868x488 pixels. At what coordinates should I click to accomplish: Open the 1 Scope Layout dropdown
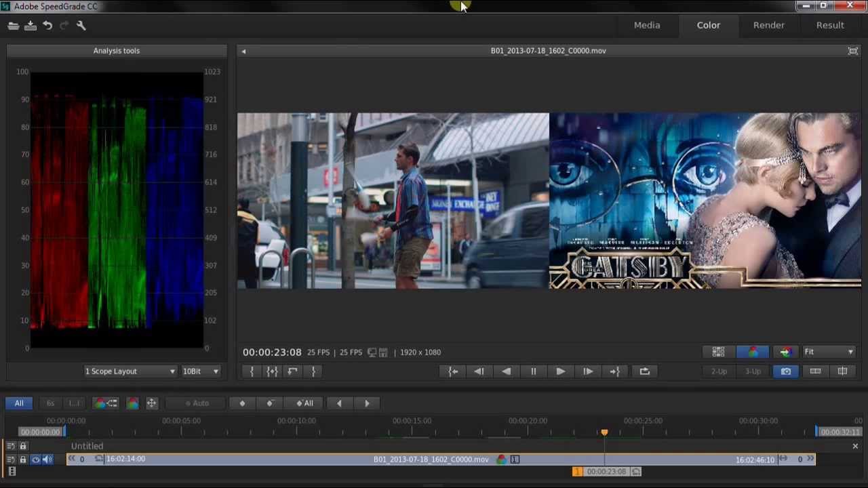click(130, 371)
